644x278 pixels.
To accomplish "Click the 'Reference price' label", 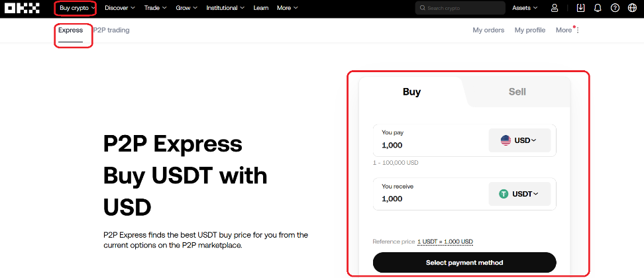I will tap(394, 242).
